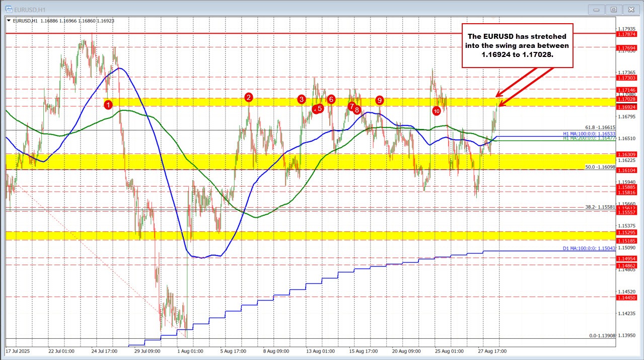The image size is (644, 360).
Task: Select the 1.17874 red price label
Action: click(626, 34)
